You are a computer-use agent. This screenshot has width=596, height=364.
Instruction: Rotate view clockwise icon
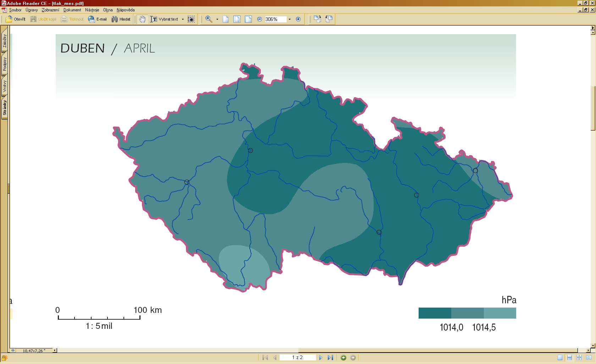tap(318, 19)
